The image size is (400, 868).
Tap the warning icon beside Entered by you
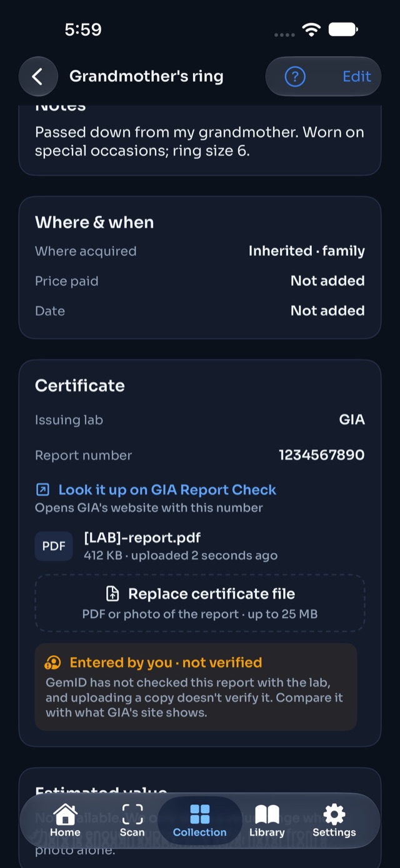pyautogui.click(x=53, y=663)
